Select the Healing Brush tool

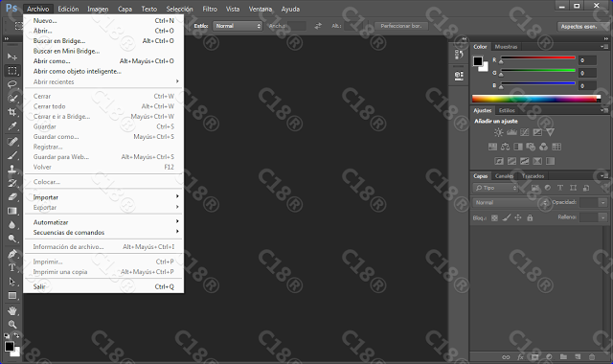[x=11, y=141]
